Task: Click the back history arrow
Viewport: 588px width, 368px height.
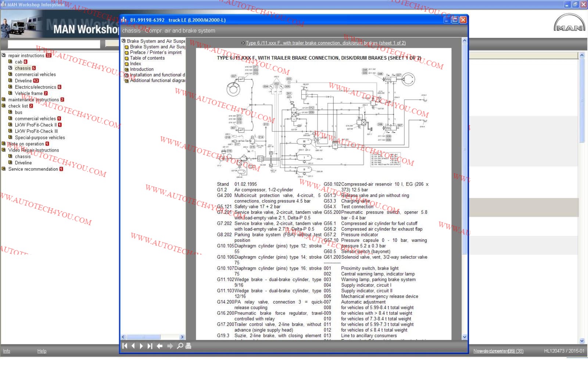Action: coord(159,346)
